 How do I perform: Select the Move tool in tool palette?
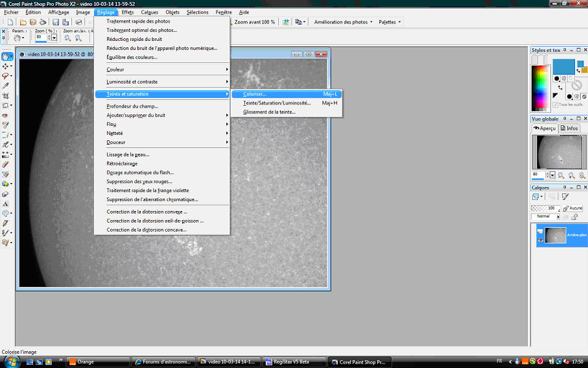5,66
